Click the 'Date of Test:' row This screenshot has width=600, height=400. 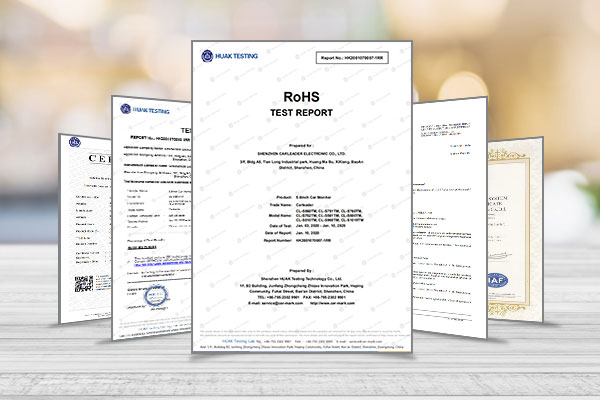307,226
